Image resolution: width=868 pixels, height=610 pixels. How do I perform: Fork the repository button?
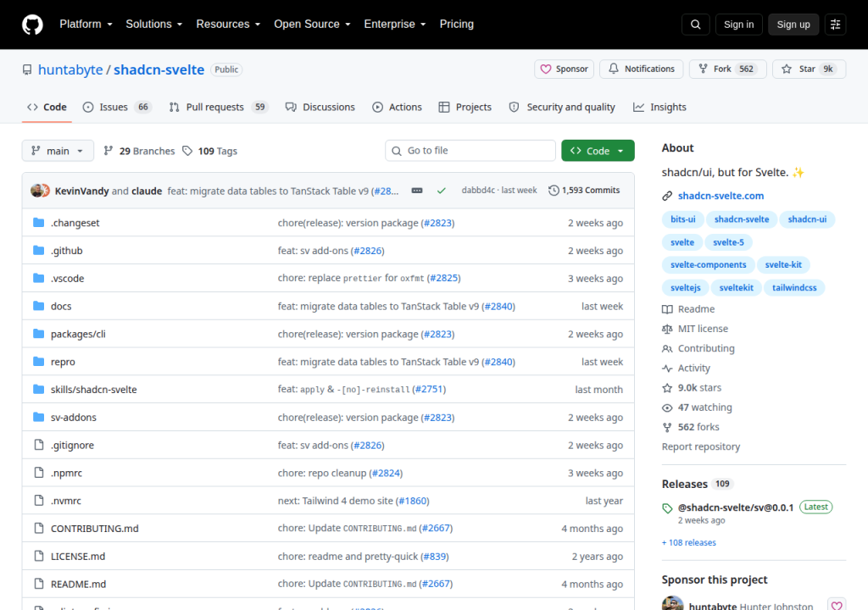point(727,69)
